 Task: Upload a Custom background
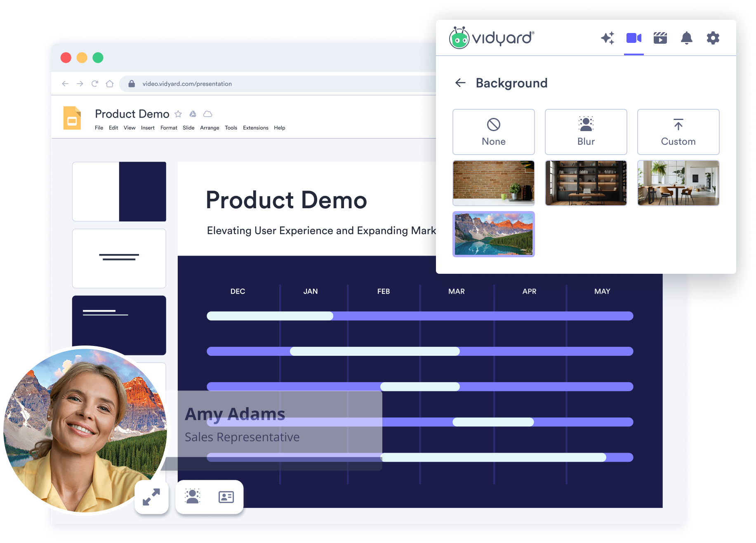point(678,132)
